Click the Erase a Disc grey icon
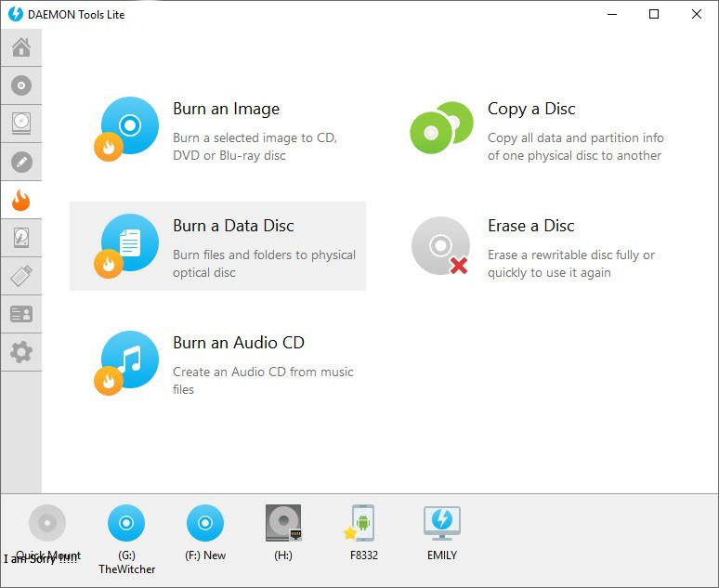Viewport: 719px width, 588px height. pos(440,246)
